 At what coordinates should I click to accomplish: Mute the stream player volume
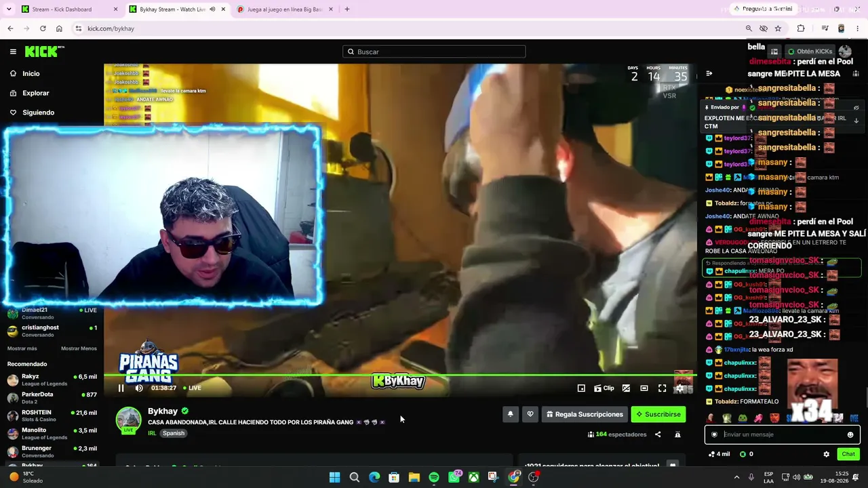tap(139, 388)
